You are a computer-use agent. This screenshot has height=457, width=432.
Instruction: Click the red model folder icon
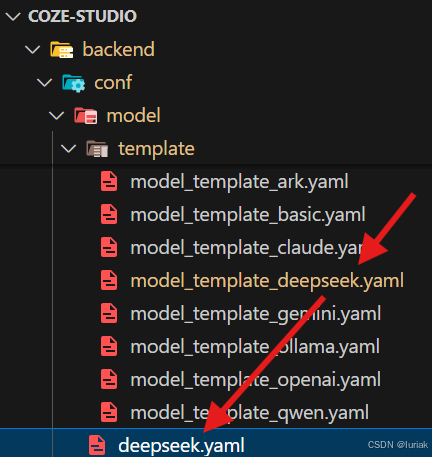[86, 116]
